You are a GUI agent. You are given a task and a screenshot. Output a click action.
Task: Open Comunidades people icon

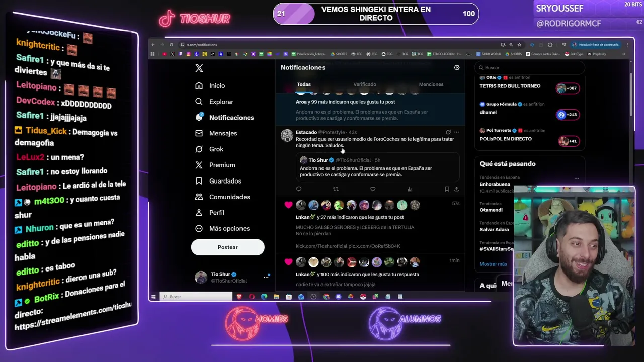(x=199, y=197)
